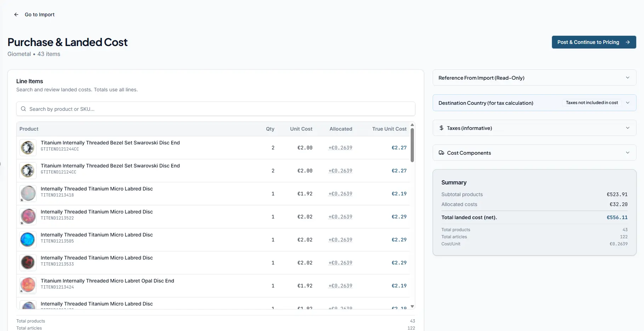This screenshot has width=644, height=331.
Task: Click the Taxes not included in cost badge
Action: (592, 103)
